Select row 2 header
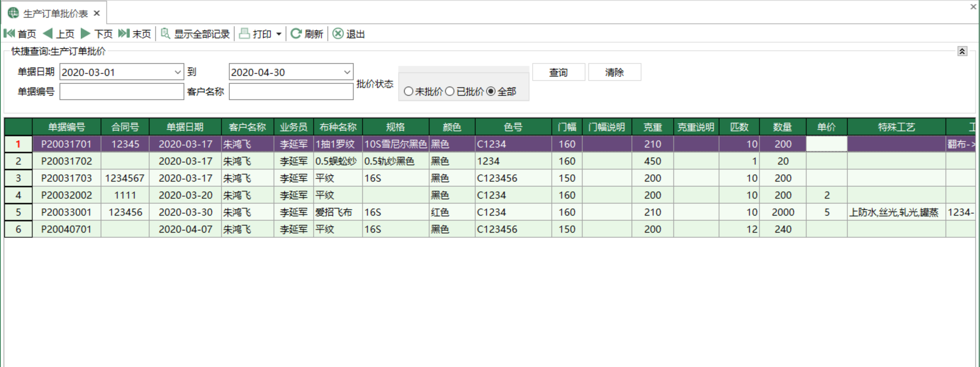The image size is (980, 367). pyautogui.click(x=18, y=161)
